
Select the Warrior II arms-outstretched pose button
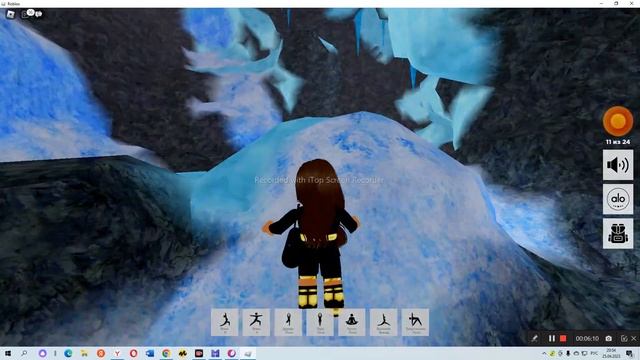tap(256, 322)
